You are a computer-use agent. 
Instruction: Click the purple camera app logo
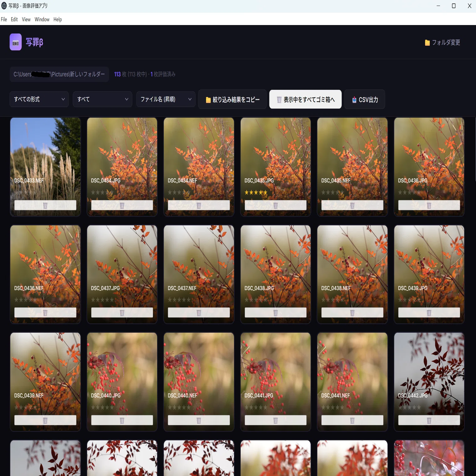tap(16, 42)
